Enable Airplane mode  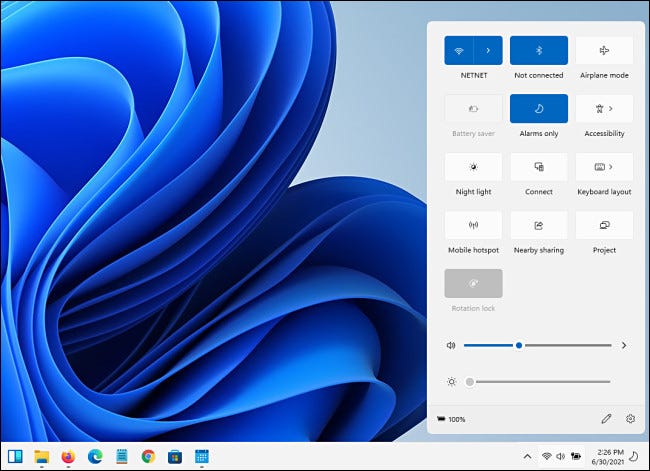(x=604, y=51)
